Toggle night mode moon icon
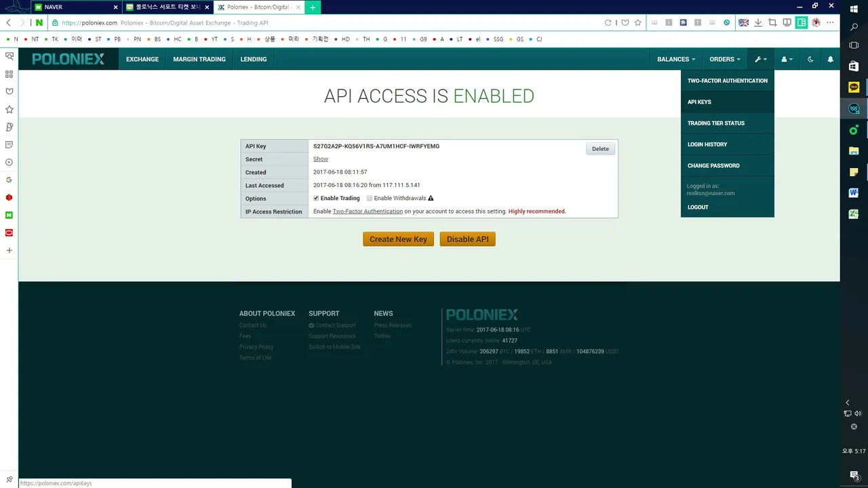This screenshot has width=868, height=488. click(810, 59)
